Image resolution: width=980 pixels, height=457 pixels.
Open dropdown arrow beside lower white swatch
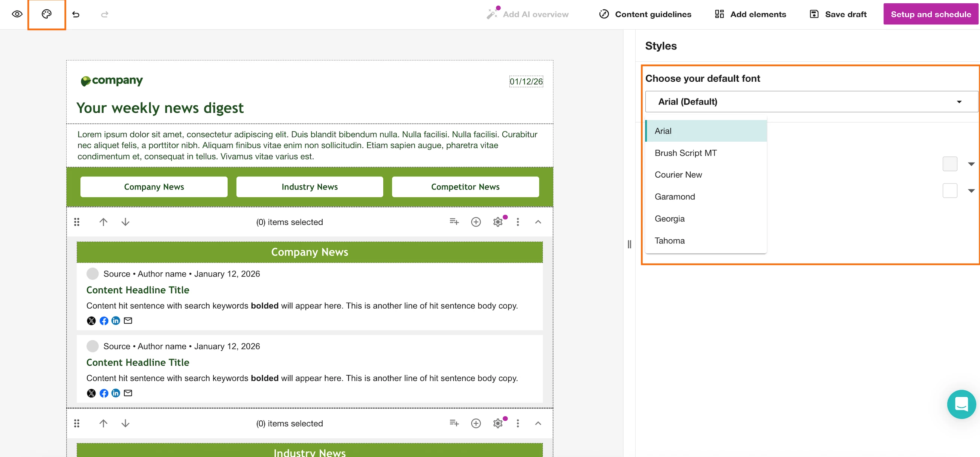(971, 191)
